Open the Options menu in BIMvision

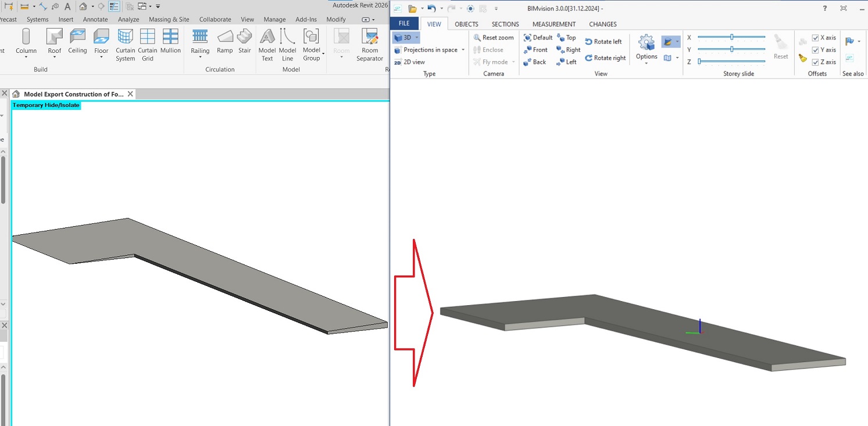click(x=646, y=48)
